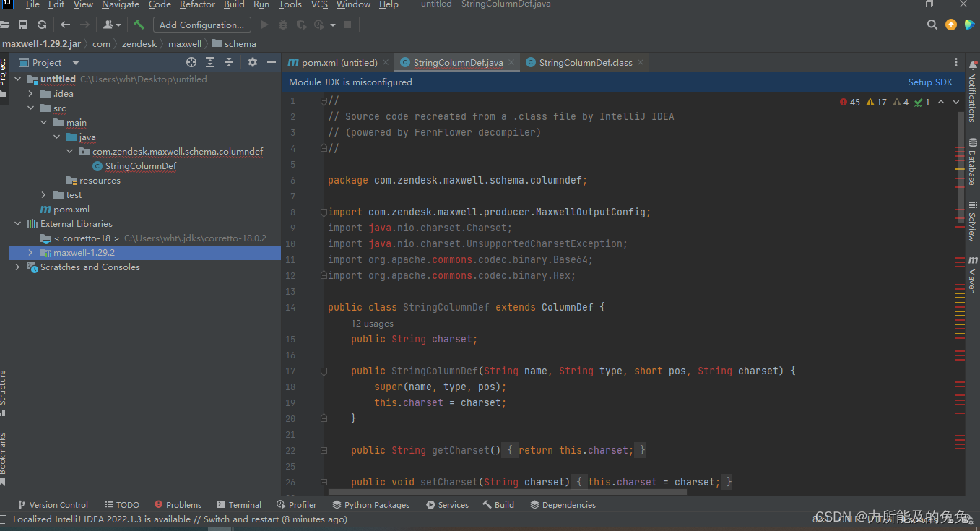Click the Reload from disk sync icon
The height and width of the screenshot is (531, 980).
(x=42, y=25)
